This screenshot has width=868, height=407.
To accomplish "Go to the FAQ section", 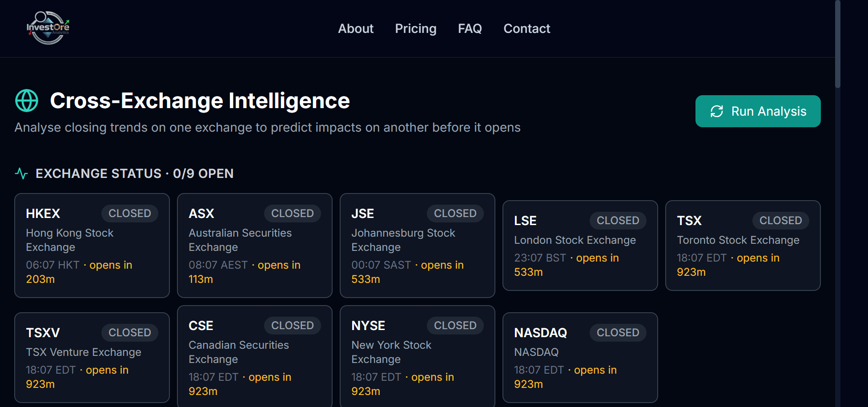I will tap(470, 28).
